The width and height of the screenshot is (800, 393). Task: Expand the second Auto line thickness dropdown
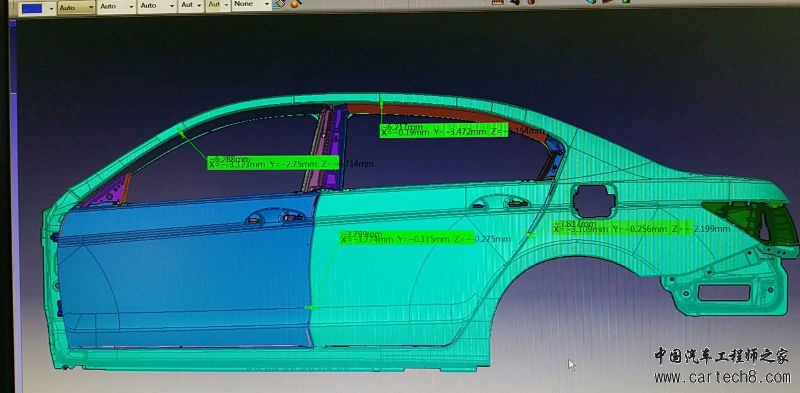(117, 7)
